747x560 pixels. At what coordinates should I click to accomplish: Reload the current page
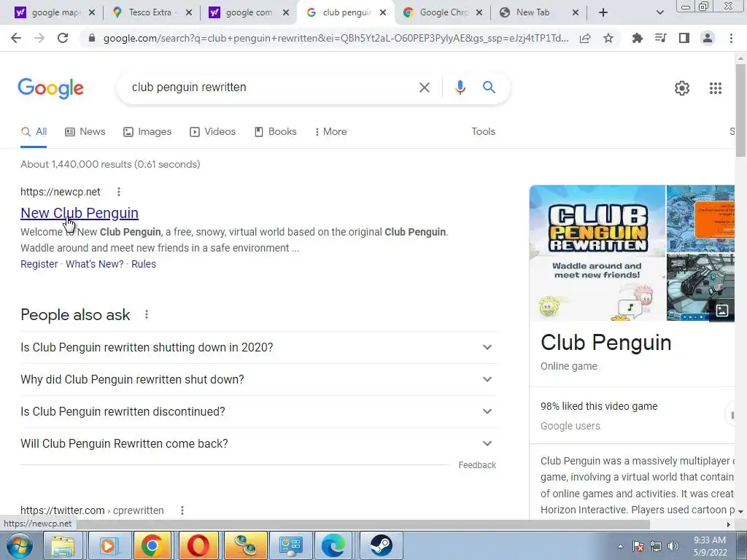pos(63,38)
